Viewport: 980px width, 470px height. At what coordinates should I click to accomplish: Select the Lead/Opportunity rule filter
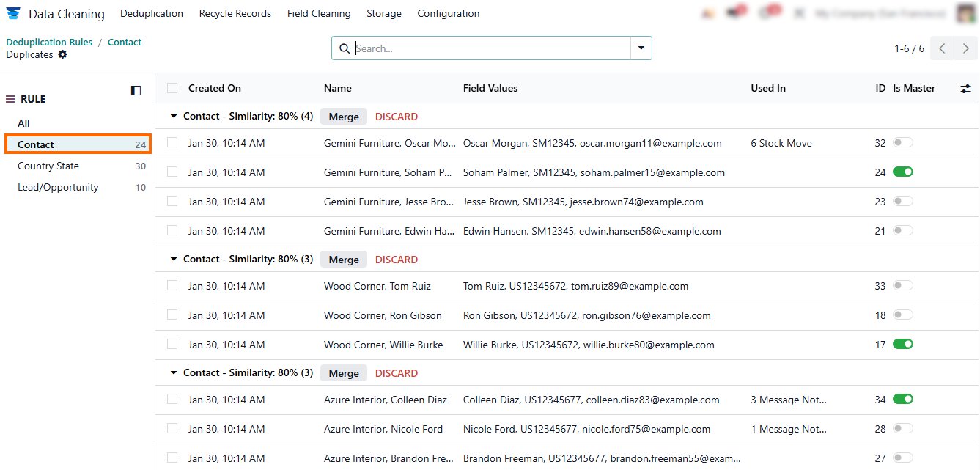click(x=58, y=188)
